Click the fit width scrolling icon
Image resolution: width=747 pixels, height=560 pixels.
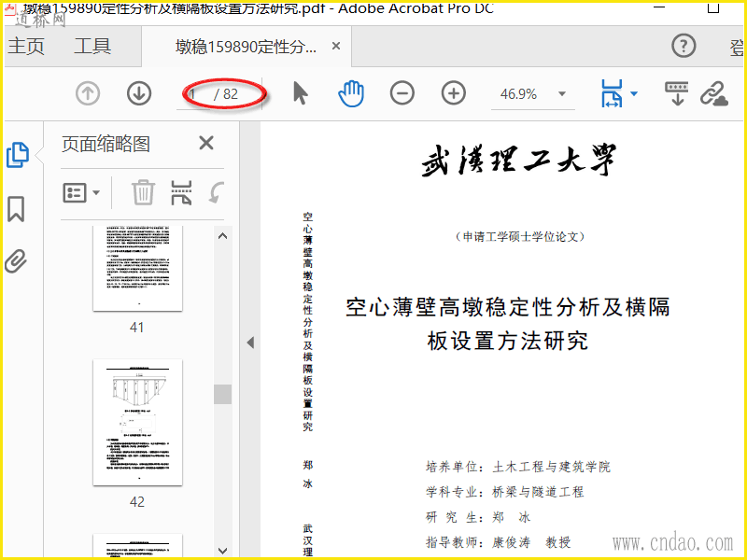click(612, 93)
